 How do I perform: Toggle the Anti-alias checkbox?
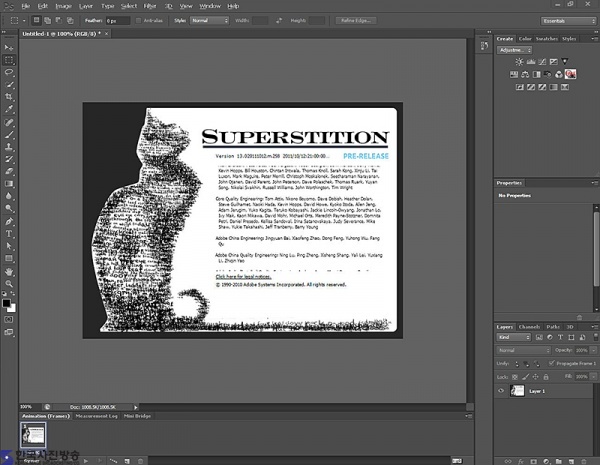click(139, 21)
